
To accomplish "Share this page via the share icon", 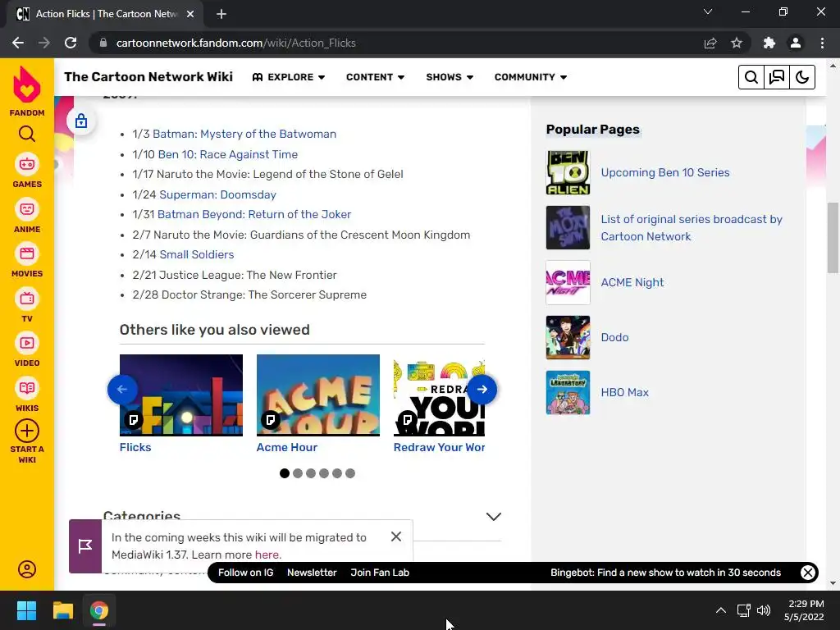I will [x=710, y=43].
